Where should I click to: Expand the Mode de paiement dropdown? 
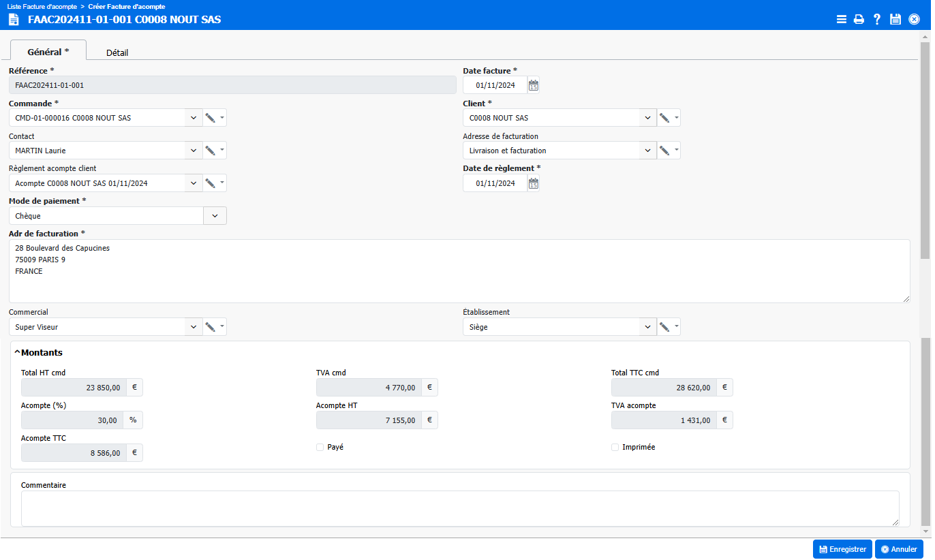click(215, 216)
